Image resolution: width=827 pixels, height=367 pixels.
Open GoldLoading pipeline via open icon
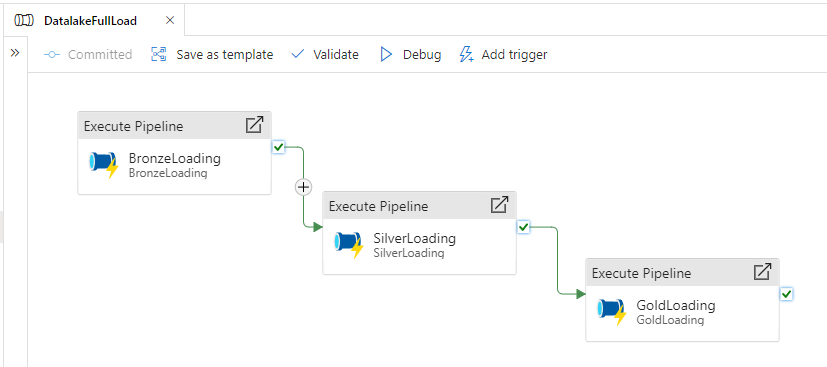click(x=762, y=272)
